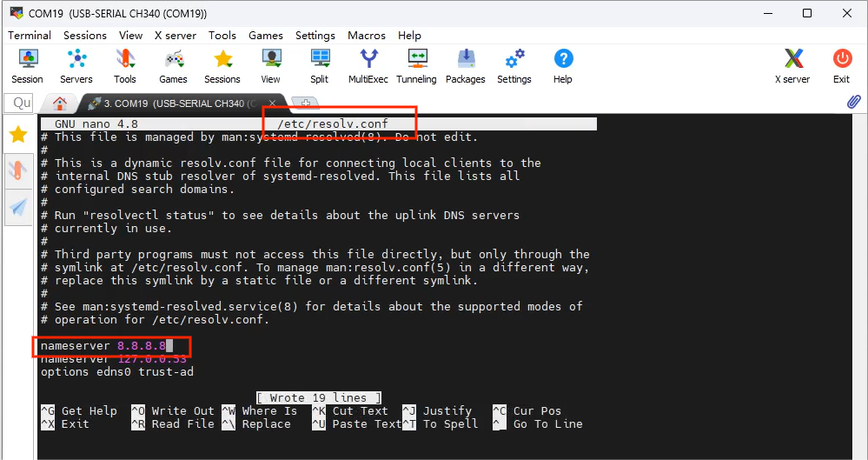
Task: Click the resolvectl status comment line
Action: [280, 215]
